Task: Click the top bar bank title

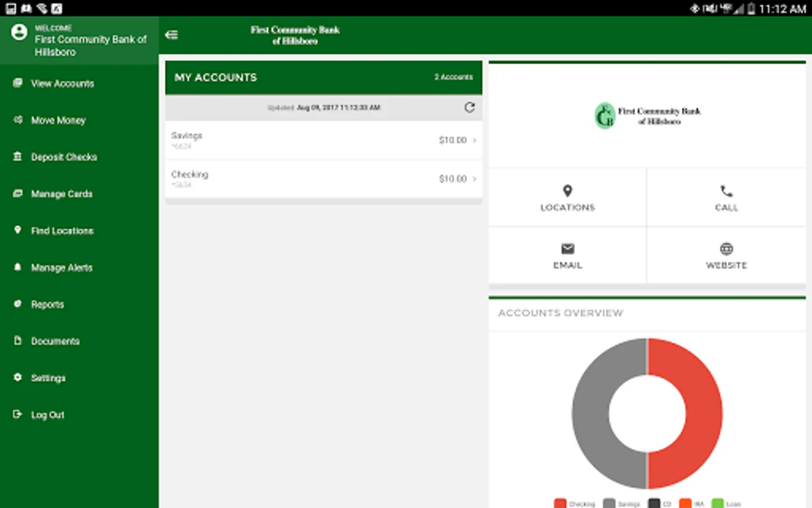Action: pos(295,35)
